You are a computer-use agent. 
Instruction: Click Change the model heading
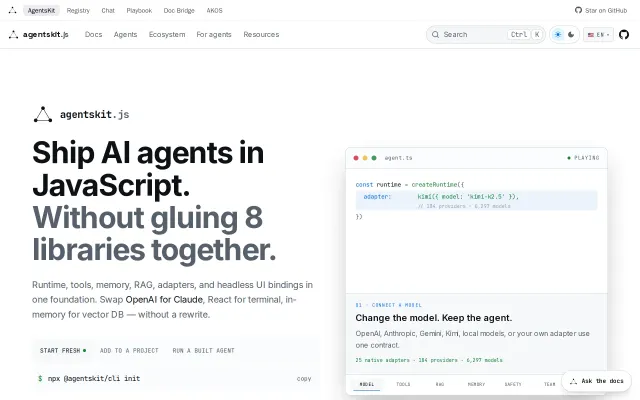433,318
